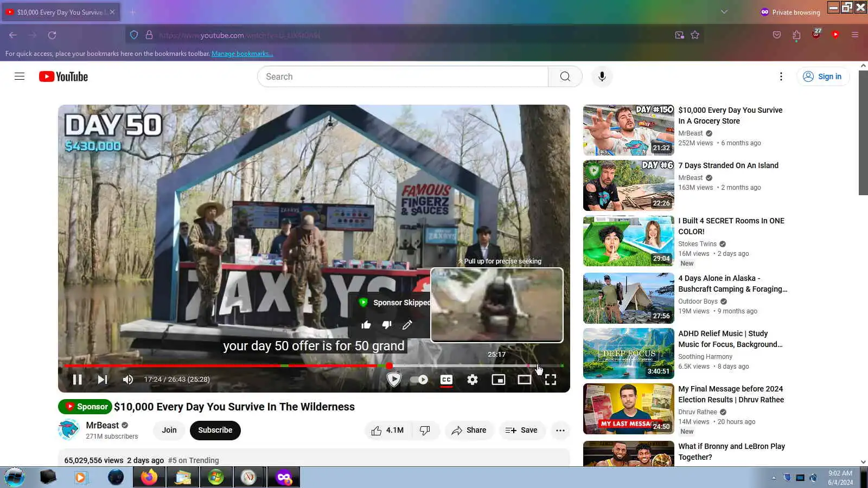Open the Firefox application menu
Image resolution: width=868 pixels, height=488 pixels.
tap(855, 35)
